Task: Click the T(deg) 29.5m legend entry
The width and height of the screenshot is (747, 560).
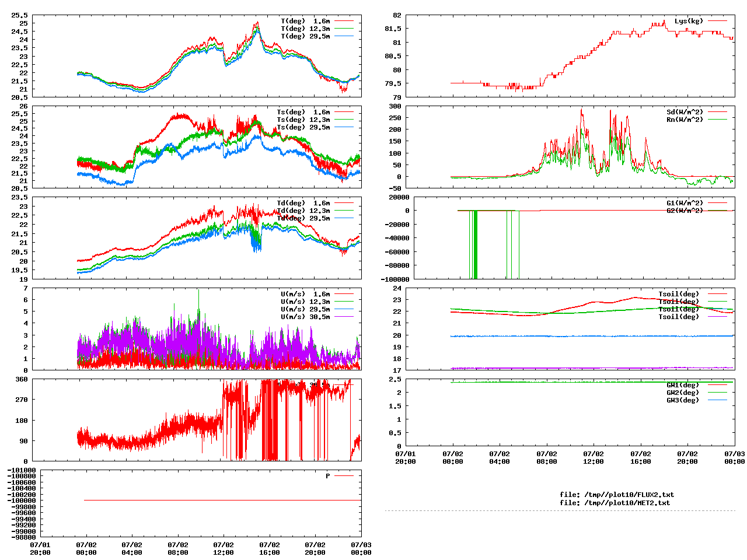Action: coord(317,36)
